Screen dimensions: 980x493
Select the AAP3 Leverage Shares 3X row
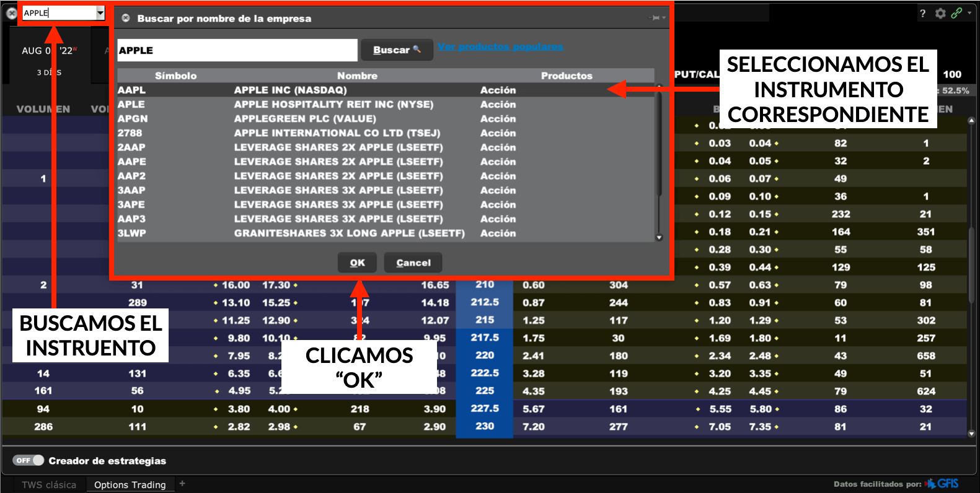[x=386, y=218]
